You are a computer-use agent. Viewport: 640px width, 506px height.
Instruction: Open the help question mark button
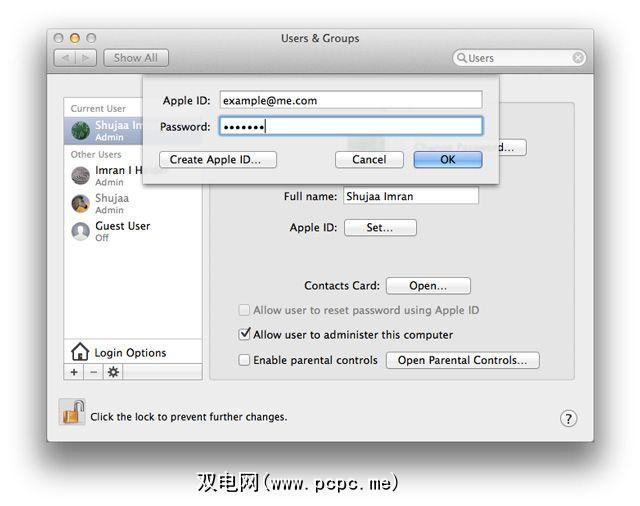[x=568, y=419]
